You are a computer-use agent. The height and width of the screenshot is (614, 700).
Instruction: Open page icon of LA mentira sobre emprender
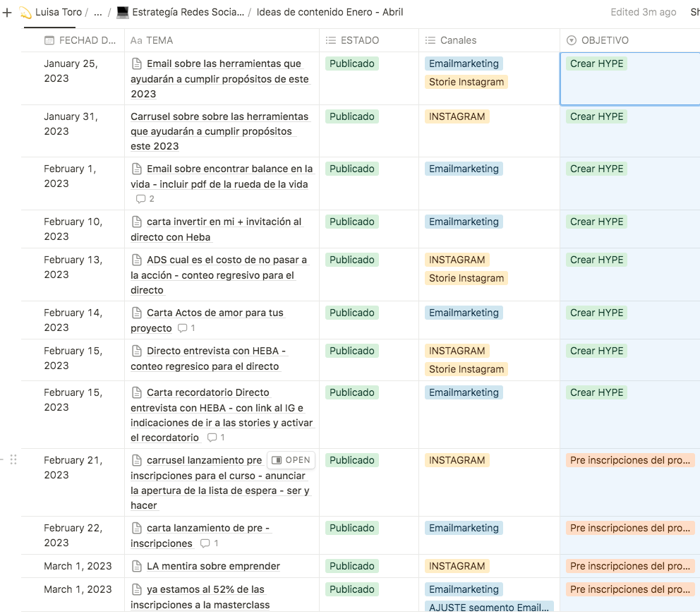(137, 566)
